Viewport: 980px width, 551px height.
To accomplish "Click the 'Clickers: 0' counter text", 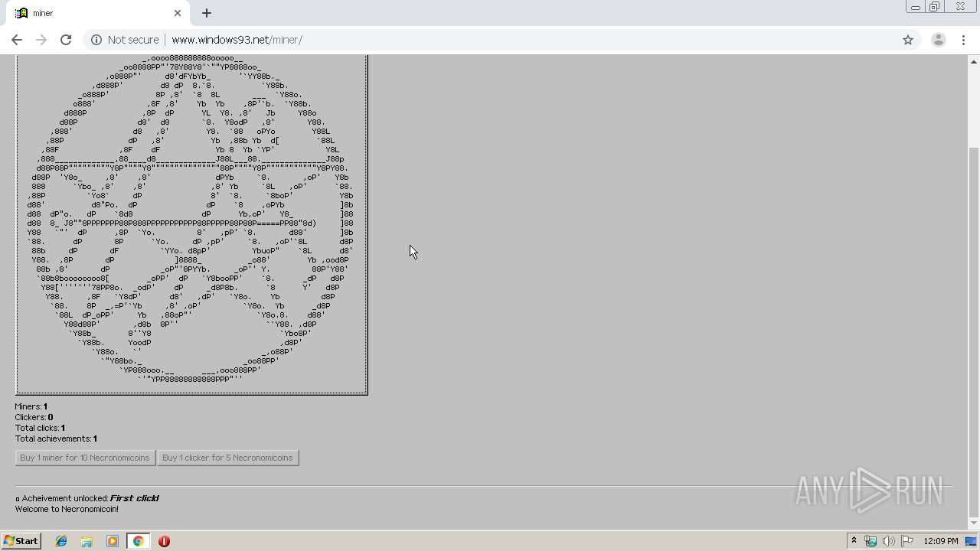I will click(x=34, y=417).
